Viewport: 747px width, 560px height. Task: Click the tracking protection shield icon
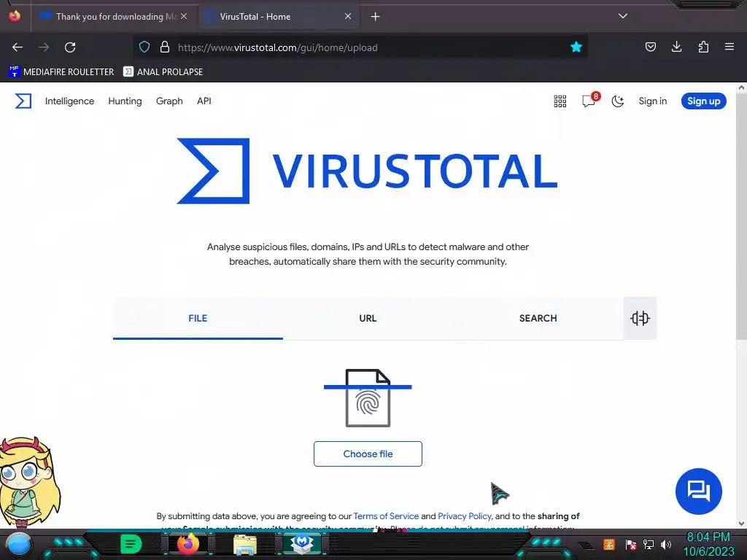pos(144,47)
